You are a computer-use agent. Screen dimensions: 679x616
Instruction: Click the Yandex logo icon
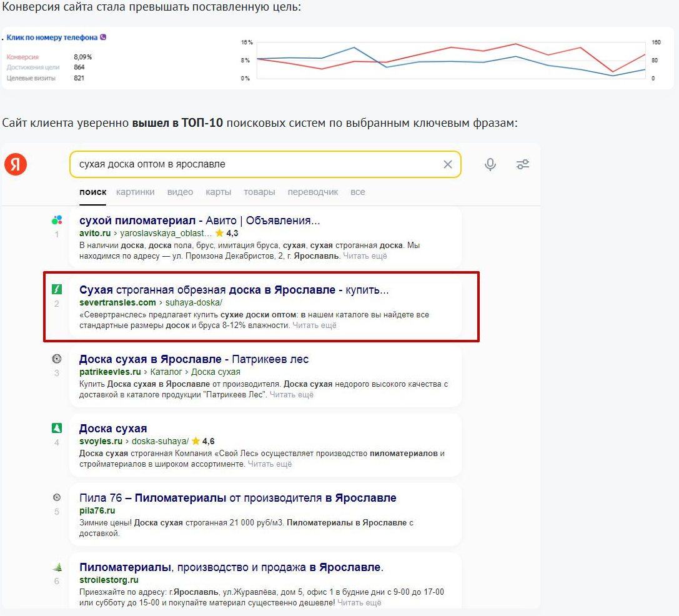[x=16, y=164]
